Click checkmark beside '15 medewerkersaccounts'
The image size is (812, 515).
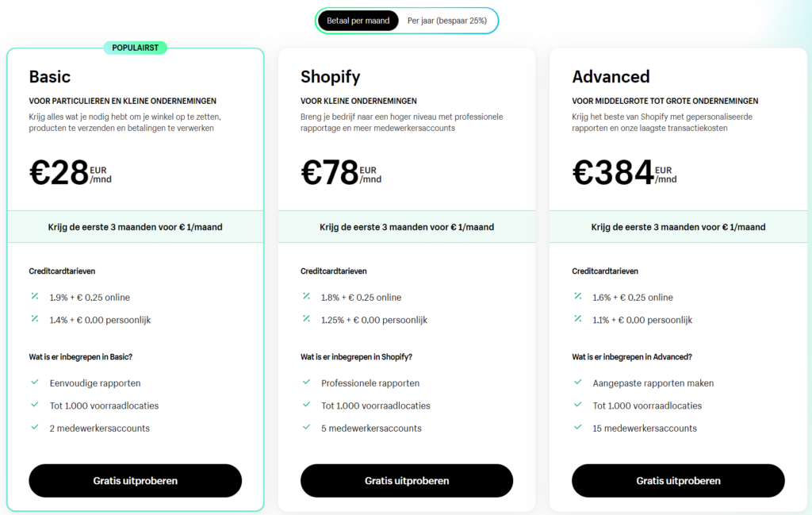pos(578,427)
